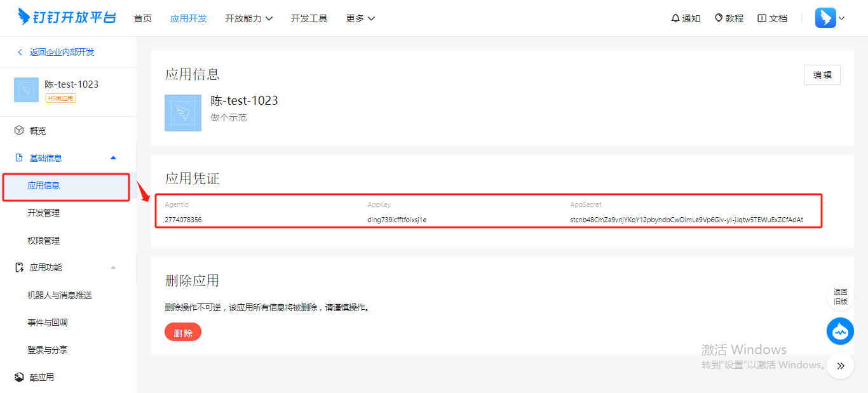Go to 首页 in top navigation
Viewport: 868px width, 393px height.
click(x=143, y=18)
